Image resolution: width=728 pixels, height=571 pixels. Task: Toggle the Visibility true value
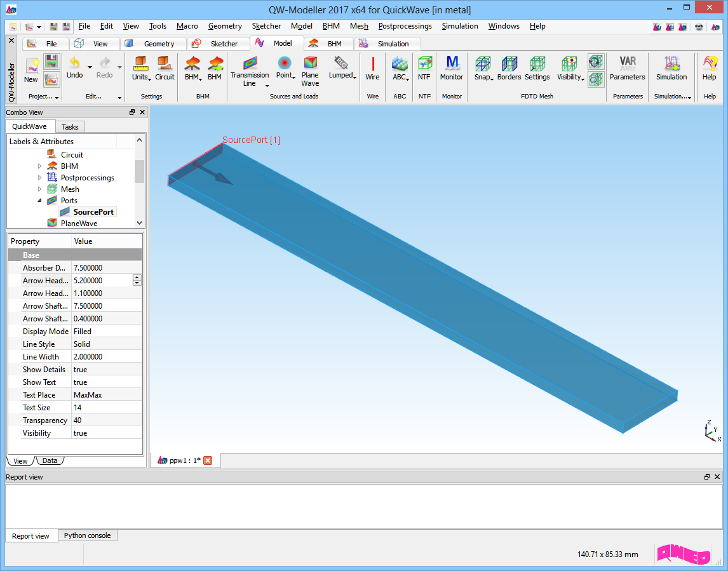tap(107, 433)
